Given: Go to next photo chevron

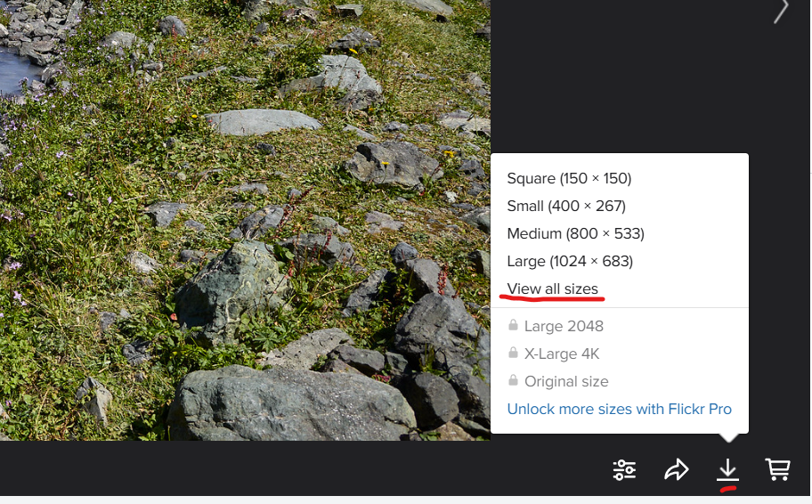Looking at the screenshot, I should point(781,11).
